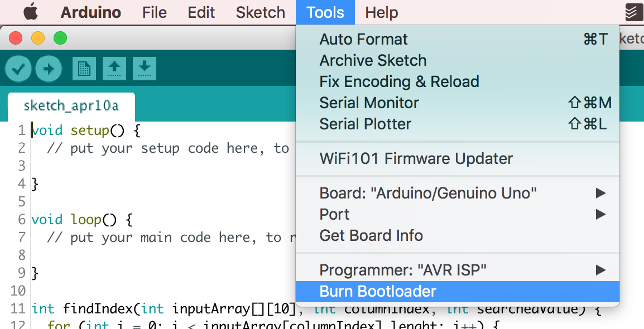Viewport: 644px width, 329px height.
Task: Click the Verify checkmark toolbar icon
Action: click(x=18, y=69)
